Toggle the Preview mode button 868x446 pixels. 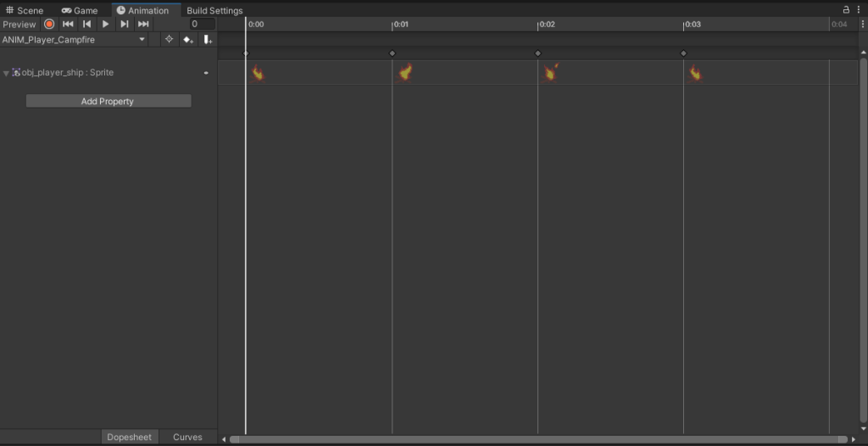click(x=19, y=25)
